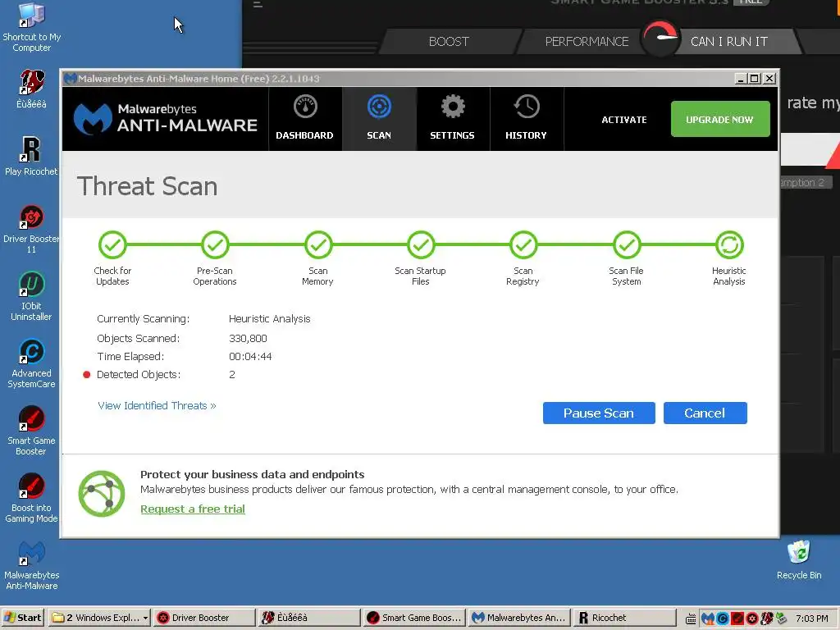
Task: Cancel the threat scan
Action: point(705,413)
